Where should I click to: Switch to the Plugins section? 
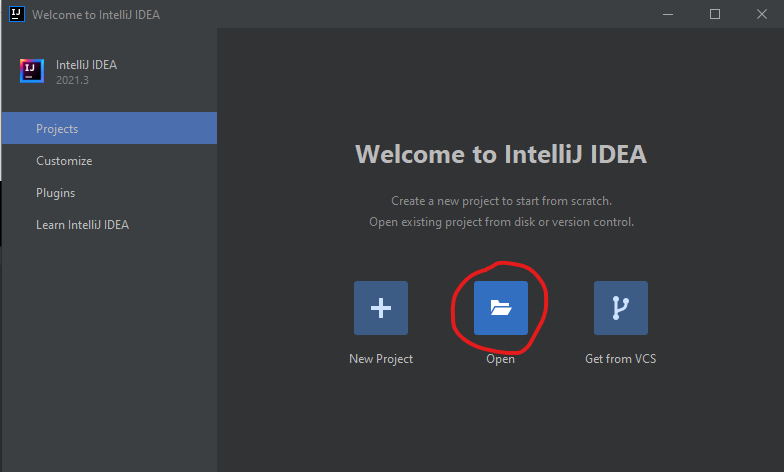tap(110, 192)
